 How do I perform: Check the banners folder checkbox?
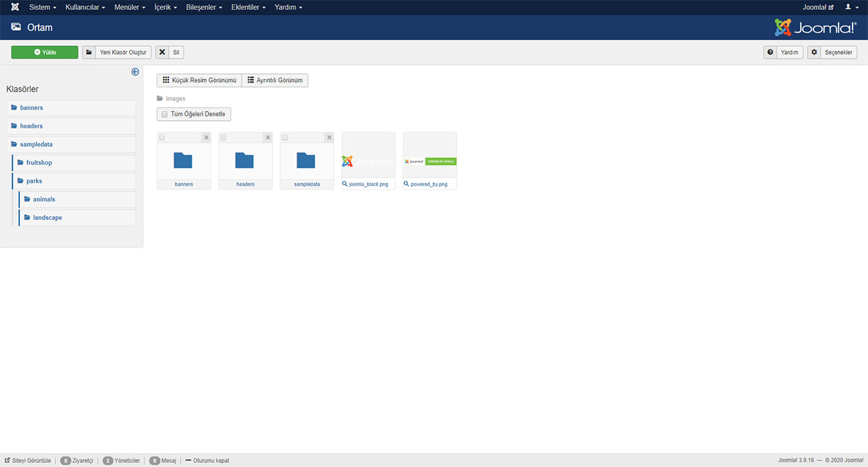point(162,137)
